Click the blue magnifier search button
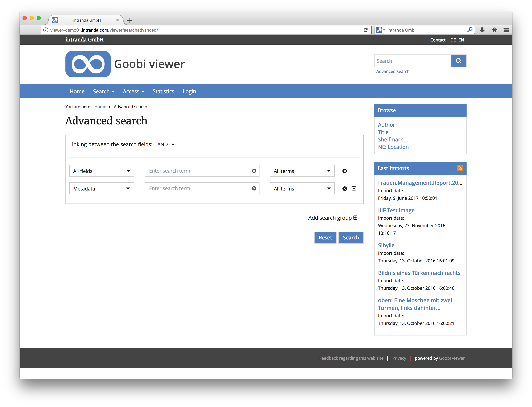This screenshot has width=532, height=407. (x=458, y=61)
